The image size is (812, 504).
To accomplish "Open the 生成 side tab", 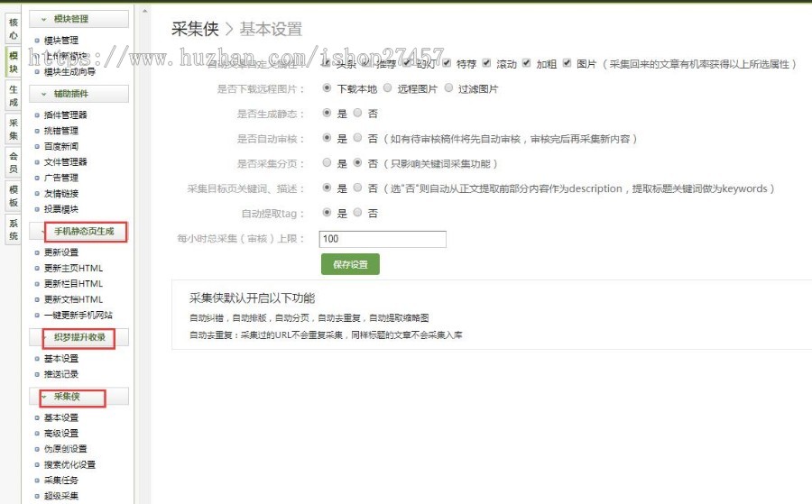I will click(x=13, y=96).
